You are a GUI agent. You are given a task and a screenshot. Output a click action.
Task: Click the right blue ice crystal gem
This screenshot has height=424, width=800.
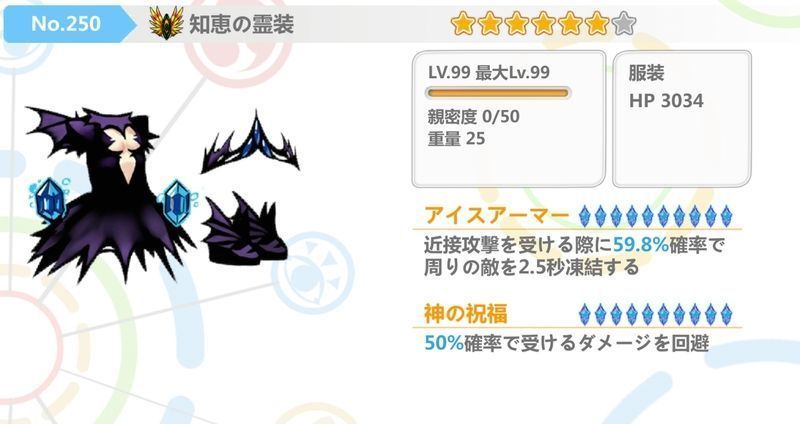point(177,203)
